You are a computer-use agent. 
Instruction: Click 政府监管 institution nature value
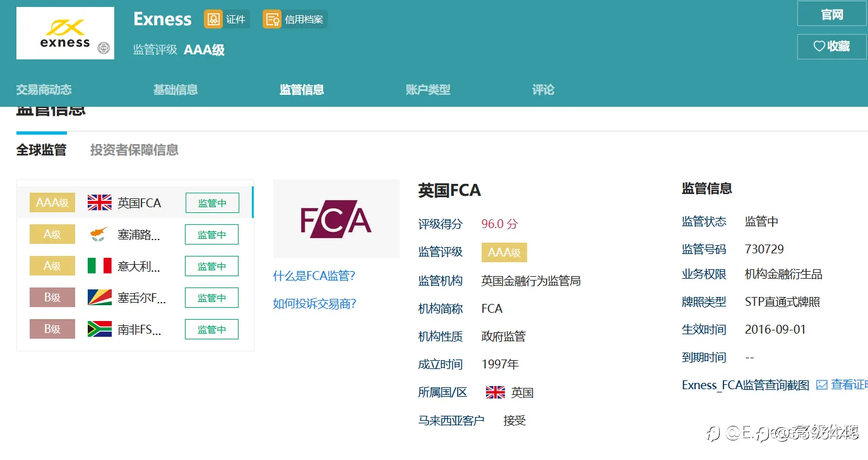tap(503, 336)
